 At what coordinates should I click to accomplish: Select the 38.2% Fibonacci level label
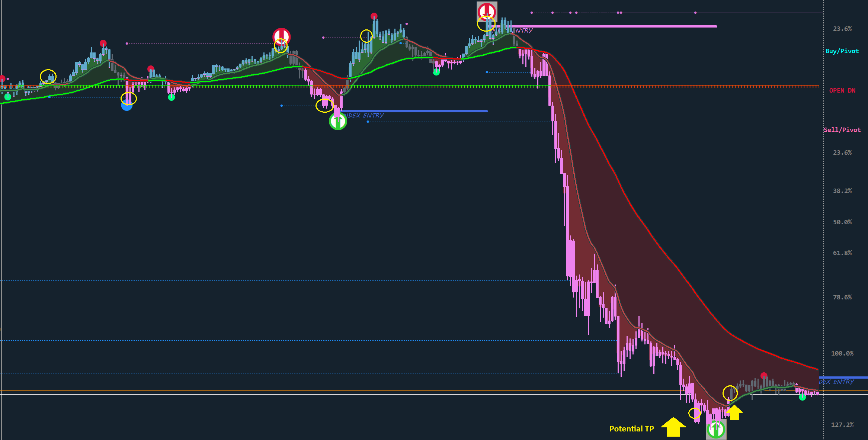(842, 191)
